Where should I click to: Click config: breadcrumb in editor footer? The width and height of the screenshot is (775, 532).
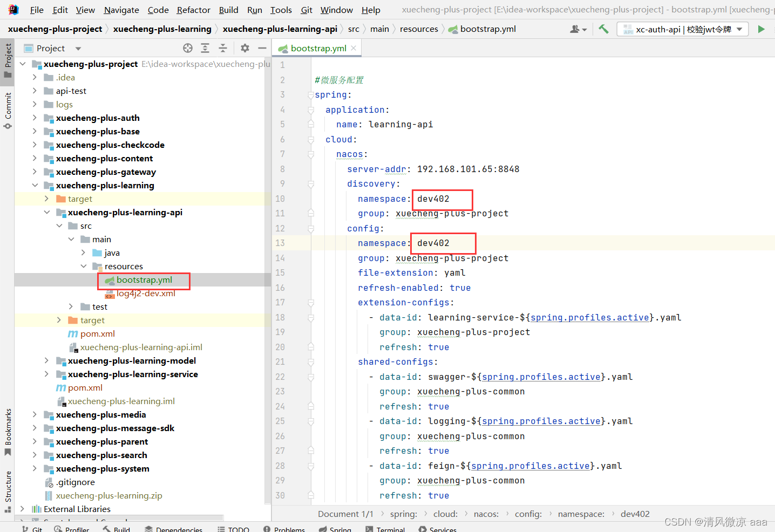coord(528,514)
